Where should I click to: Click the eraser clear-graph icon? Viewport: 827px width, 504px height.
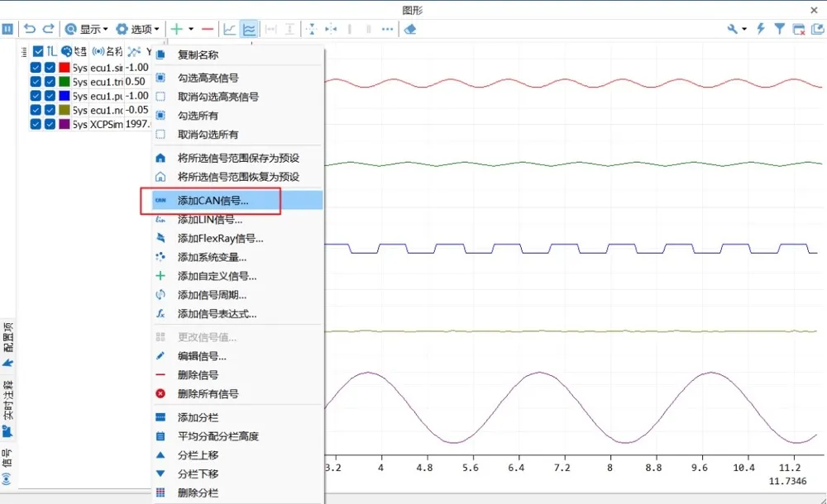(410, 29)
